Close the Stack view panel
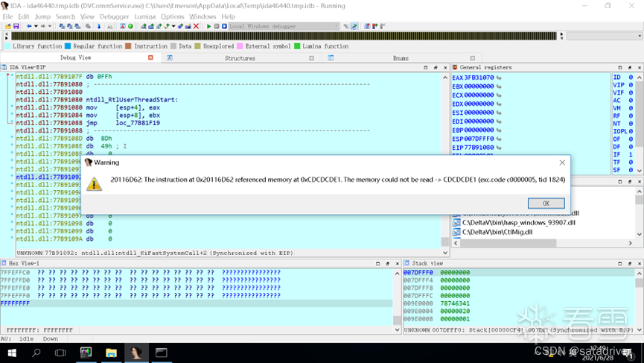Image resolution: width=644 pixels, height=363 pixels. [x=640, y=264]
